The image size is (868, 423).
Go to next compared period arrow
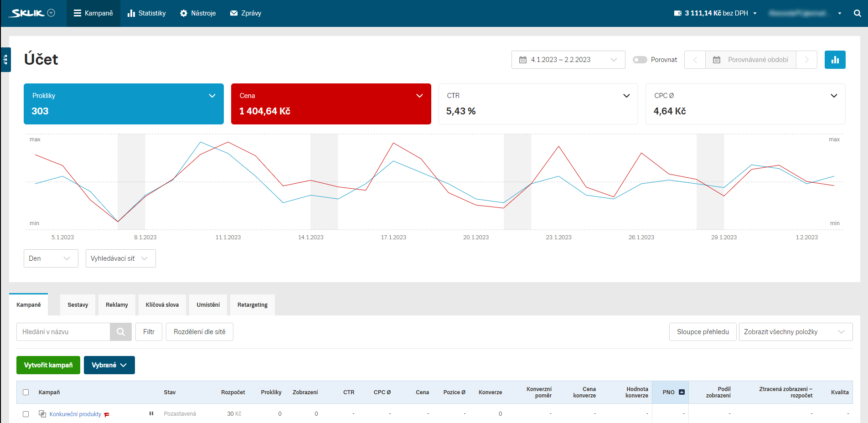806,60
